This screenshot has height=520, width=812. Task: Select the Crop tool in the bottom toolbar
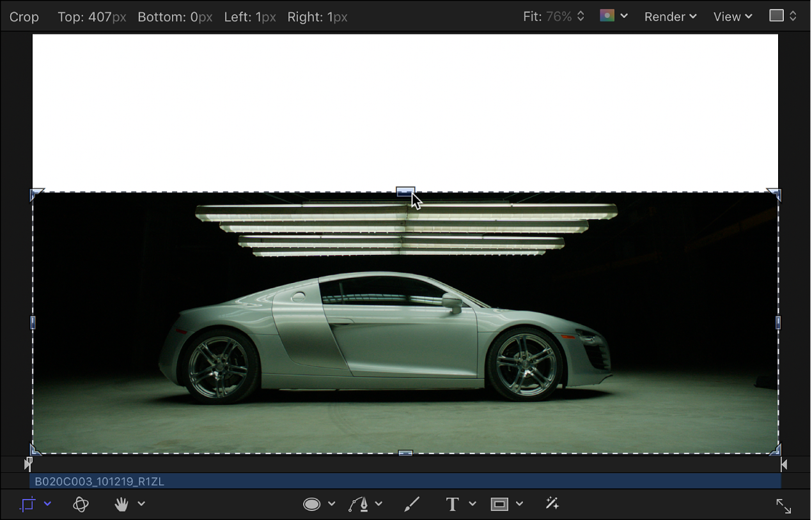click(27, 504)
